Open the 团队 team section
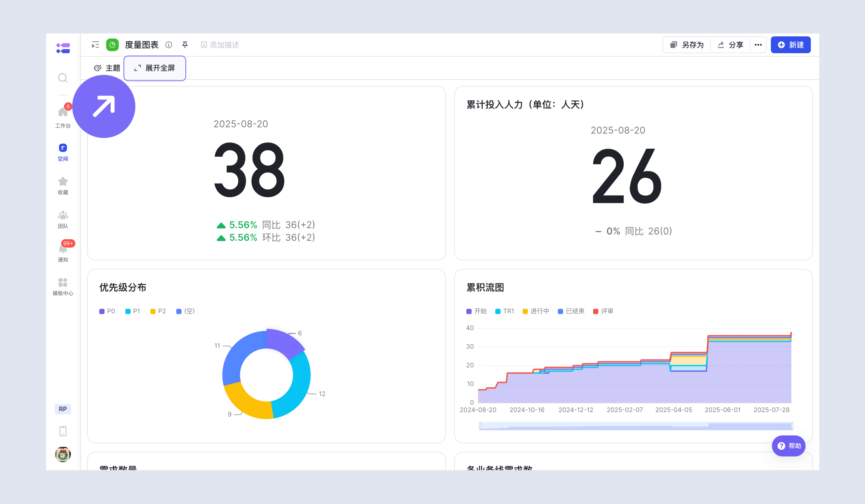The width and height of the screenshot is (865, 504). [63, 219]
